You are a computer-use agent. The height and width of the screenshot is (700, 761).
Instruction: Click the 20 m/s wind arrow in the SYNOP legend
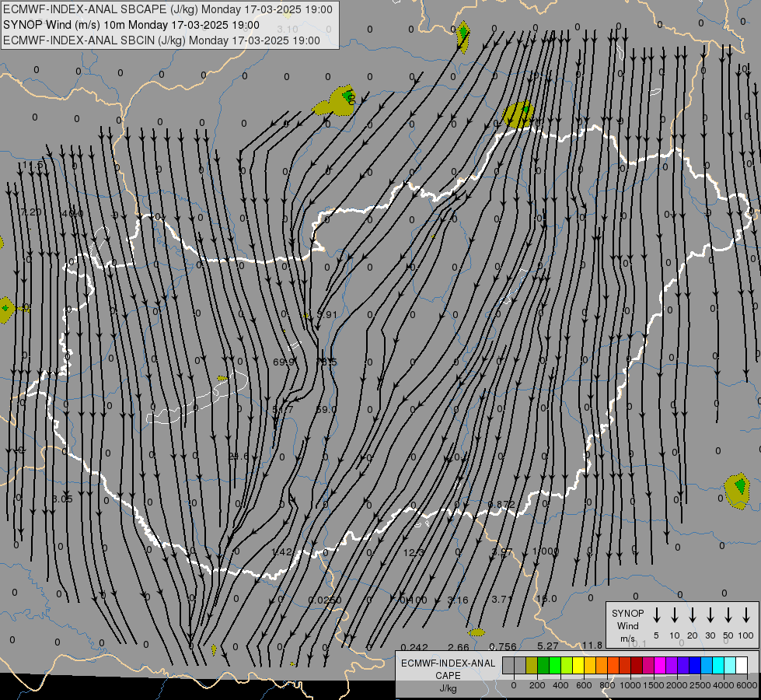click(692, 615)
